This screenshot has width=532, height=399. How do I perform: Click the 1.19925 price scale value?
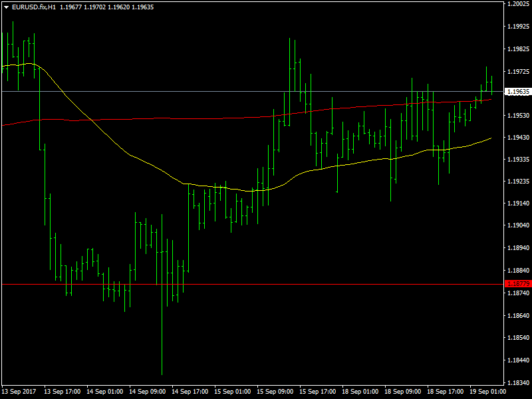[518, 27]
